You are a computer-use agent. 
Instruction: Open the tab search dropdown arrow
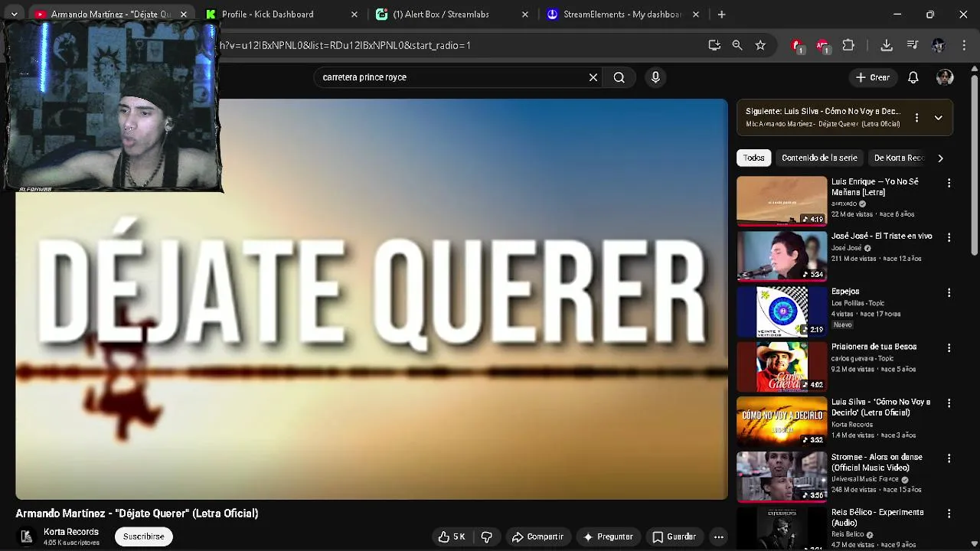pos(14,14)
